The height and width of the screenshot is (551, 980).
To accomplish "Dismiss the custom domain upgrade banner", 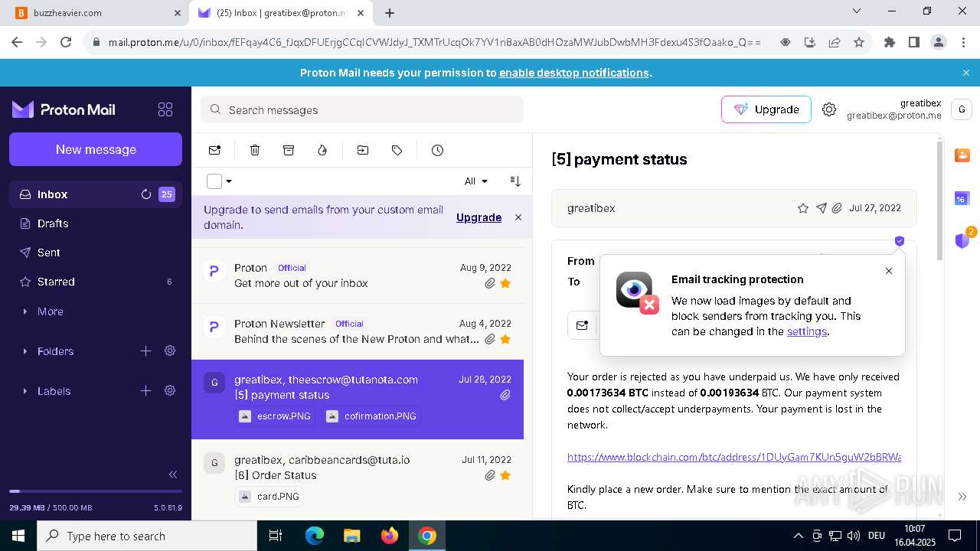I will [518, 217].
